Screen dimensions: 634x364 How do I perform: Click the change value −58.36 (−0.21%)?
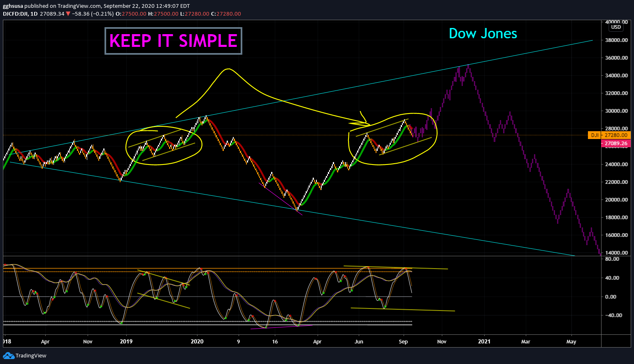click(x=93, y=14)
